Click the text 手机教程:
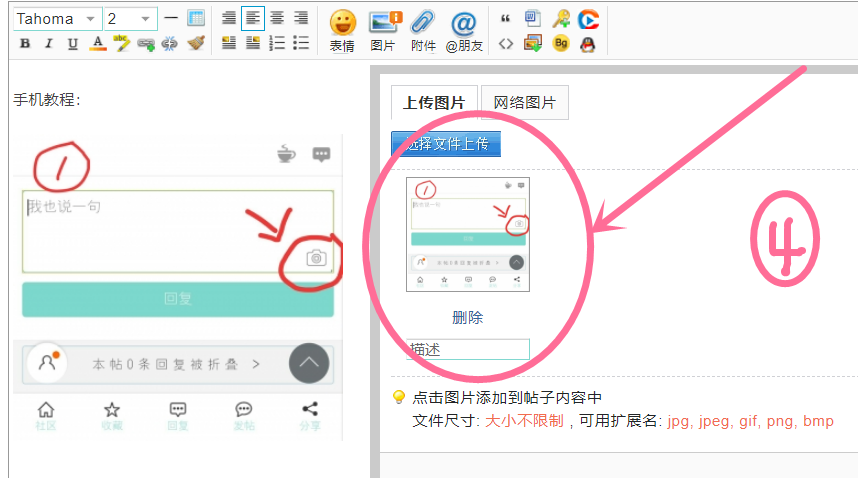 (x=47, y=100)
